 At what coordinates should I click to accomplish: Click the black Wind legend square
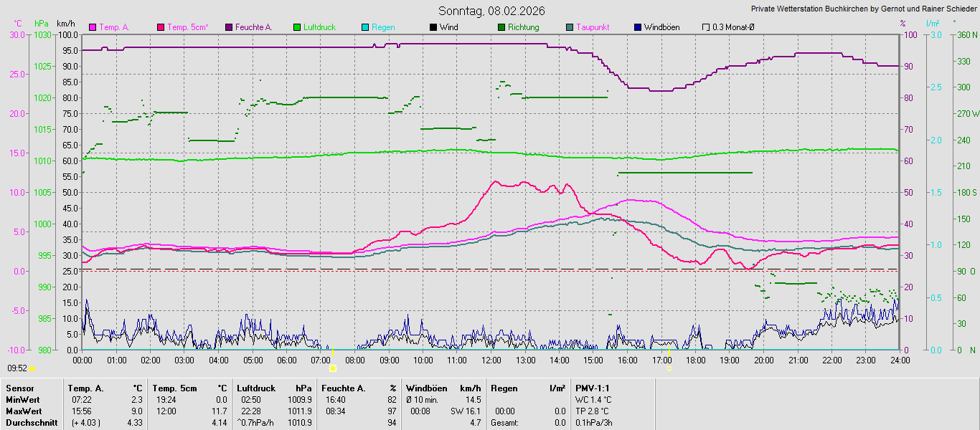[x=433, y=27]
